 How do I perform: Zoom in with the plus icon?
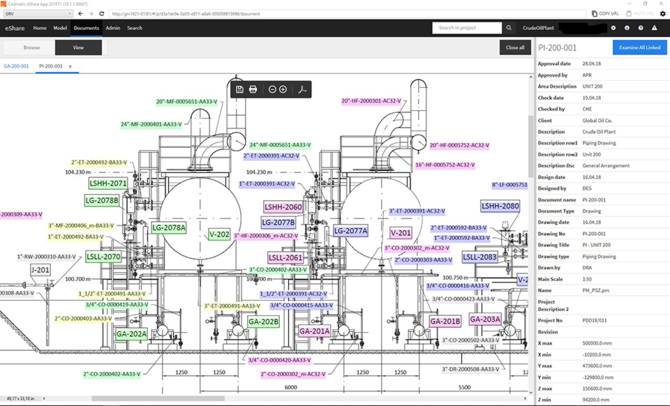[x=283, y=89]
